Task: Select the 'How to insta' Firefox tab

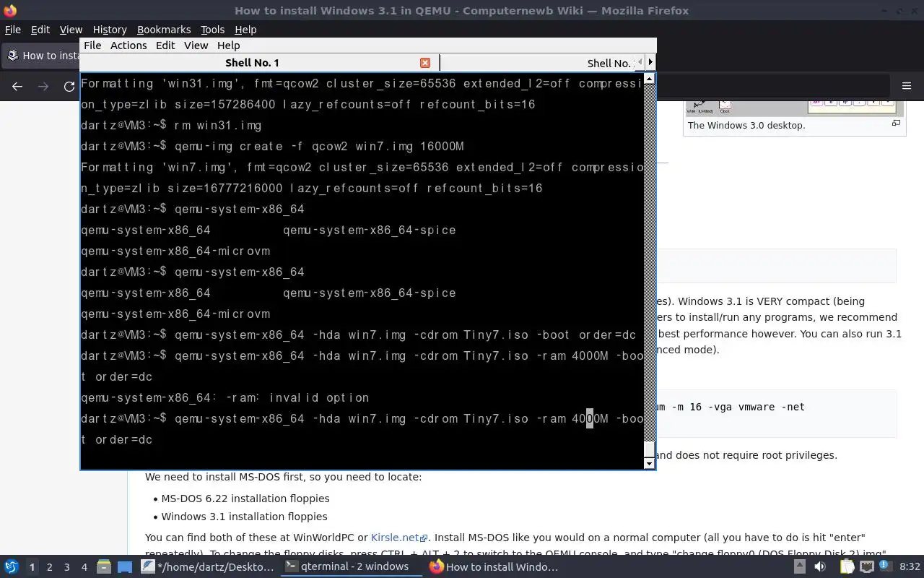Action: pyautogui.click(x=42, y=56)
